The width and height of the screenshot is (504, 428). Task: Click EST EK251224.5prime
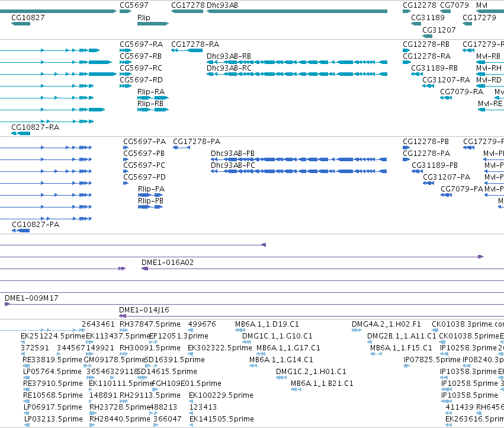point(23,342)
